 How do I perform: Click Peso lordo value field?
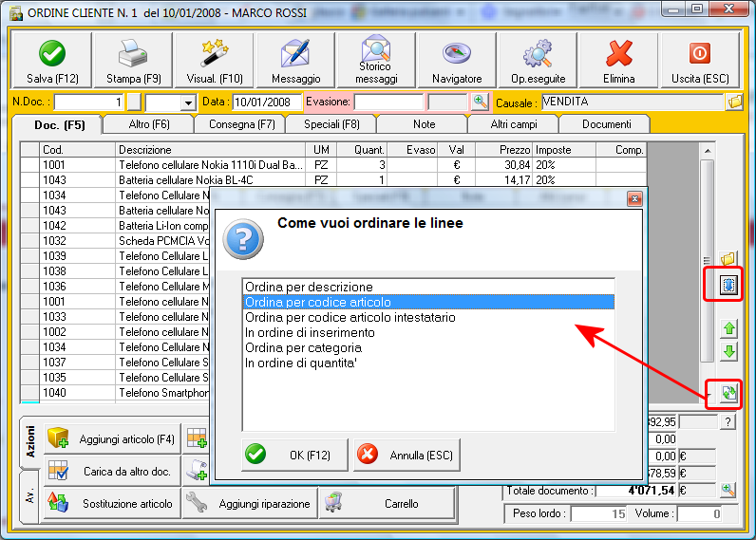tap(598, 513)
